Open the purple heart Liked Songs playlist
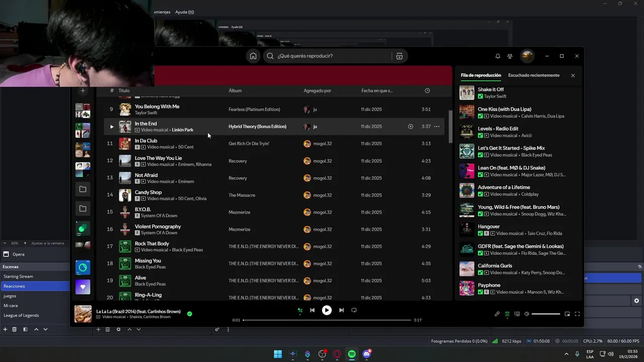This screenshot has height=362, width=644. 83,287
